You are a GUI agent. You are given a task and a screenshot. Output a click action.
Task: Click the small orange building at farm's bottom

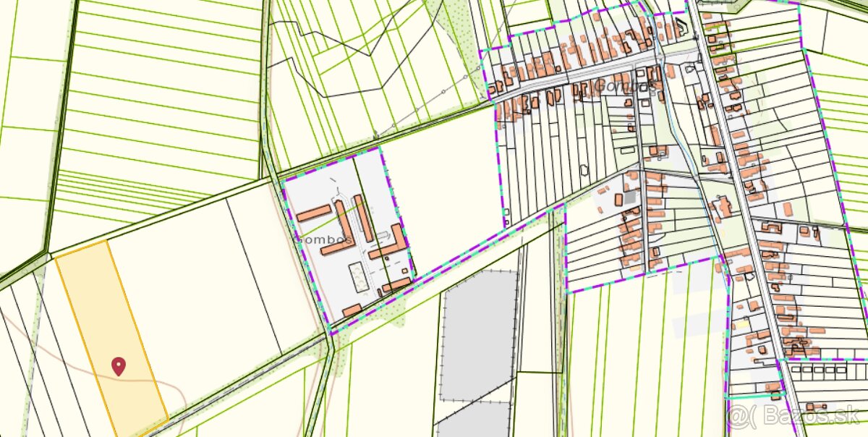click(x=352, y=310)
